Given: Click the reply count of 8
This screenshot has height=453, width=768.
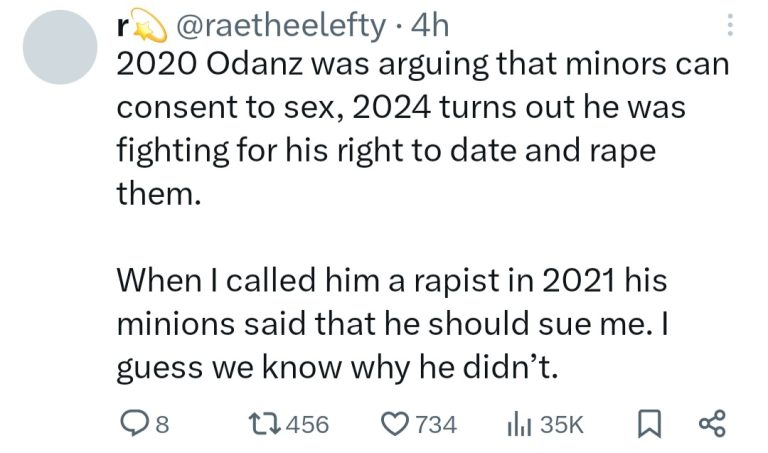Looking at the screenshot, I should tap(160, 425).
